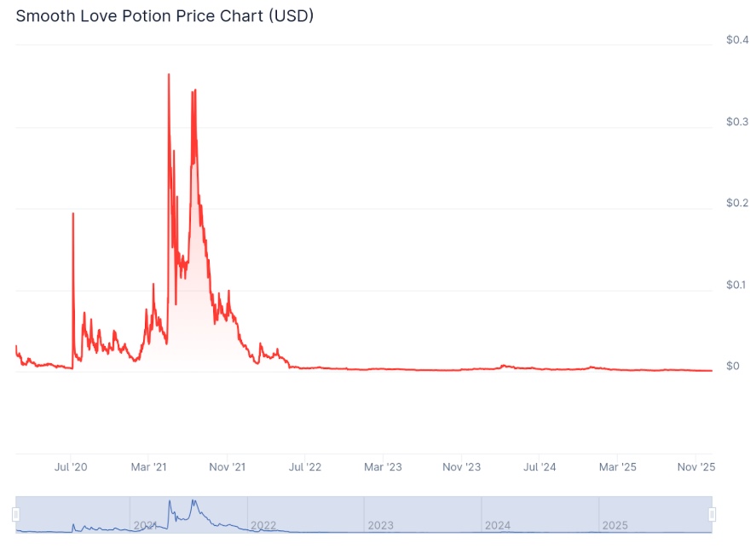
Task: Click the highest price peak above $0.3
Action: [169, 74]
